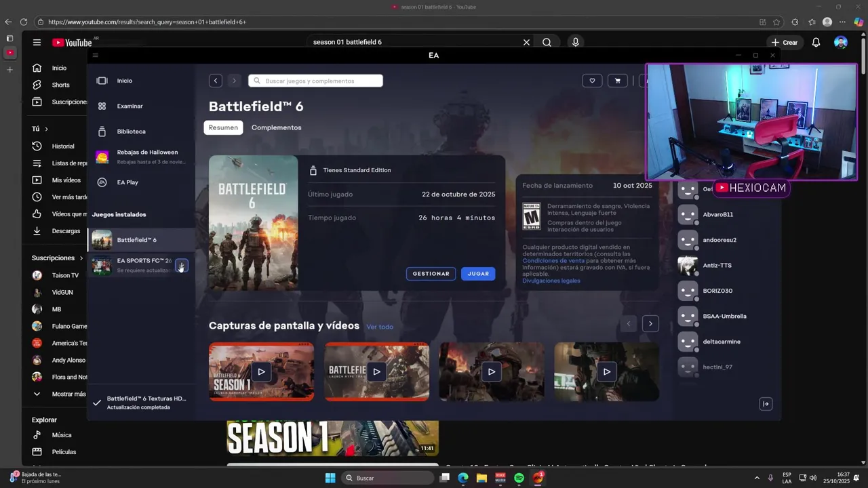Open YouTube notifications bell
Viewport: 868px width, 488px height.
click(816, 42)
